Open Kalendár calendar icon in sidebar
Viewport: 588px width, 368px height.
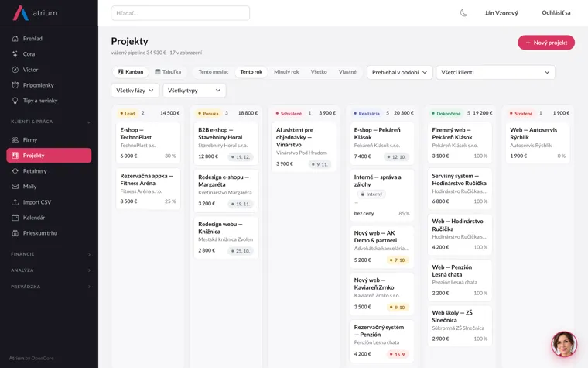pyautogui.click(x=15, y=218)
